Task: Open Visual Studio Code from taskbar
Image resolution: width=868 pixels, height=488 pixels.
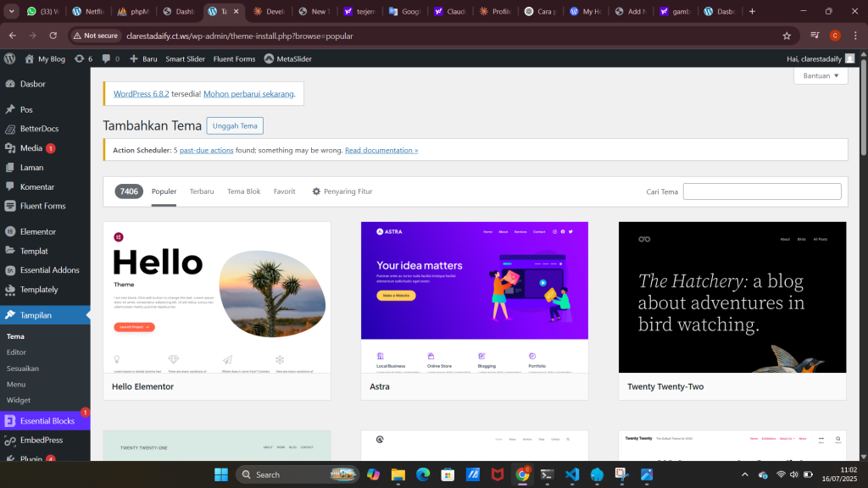Action: (x=571, y=474)
